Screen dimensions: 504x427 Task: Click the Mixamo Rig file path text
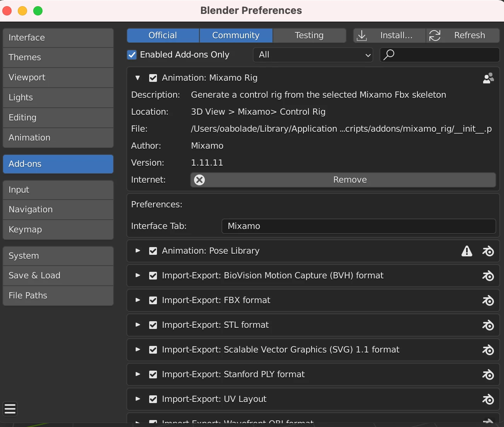[341, 129]
